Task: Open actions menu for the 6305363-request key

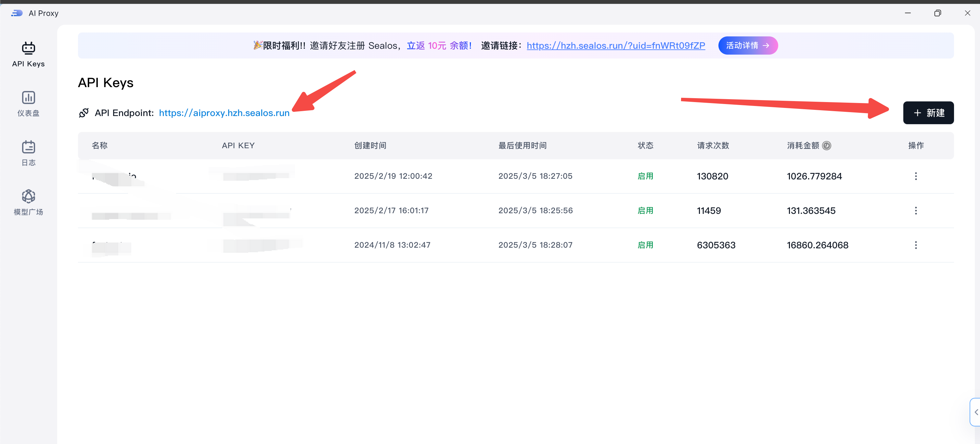Action: point(915,245)
